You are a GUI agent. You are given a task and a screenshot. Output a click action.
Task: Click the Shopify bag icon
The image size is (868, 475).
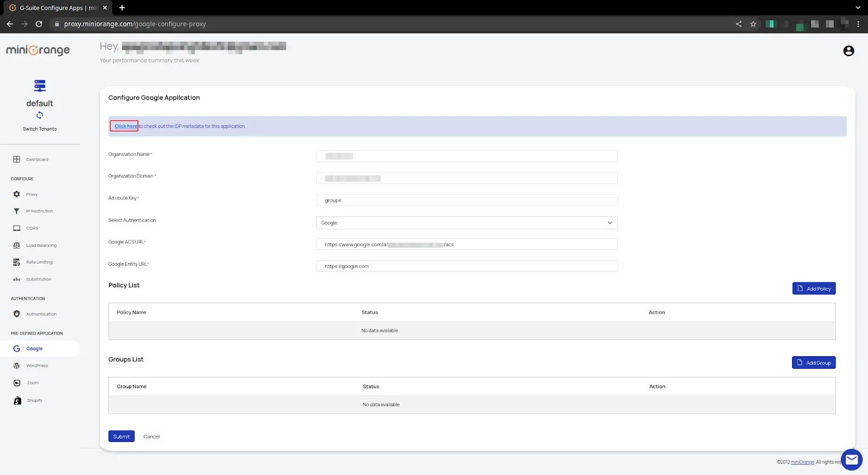[x=17, y=400]
